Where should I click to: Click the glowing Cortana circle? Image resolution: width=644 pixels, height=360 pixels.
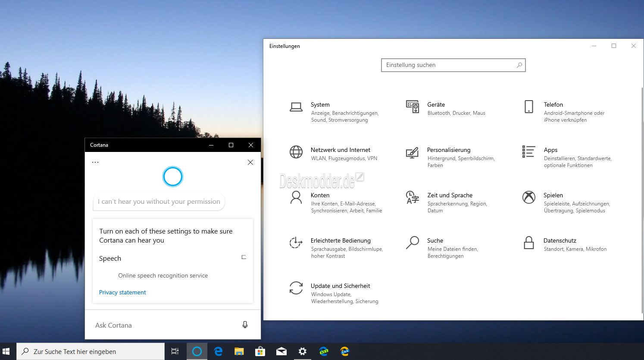pos(173,177)
